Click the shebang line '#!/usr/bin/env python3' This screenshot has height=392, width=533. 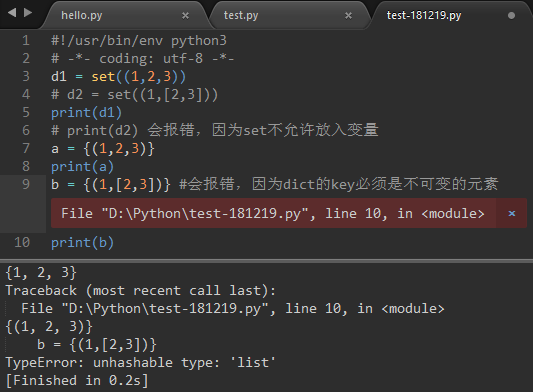[x=139, y=40]
